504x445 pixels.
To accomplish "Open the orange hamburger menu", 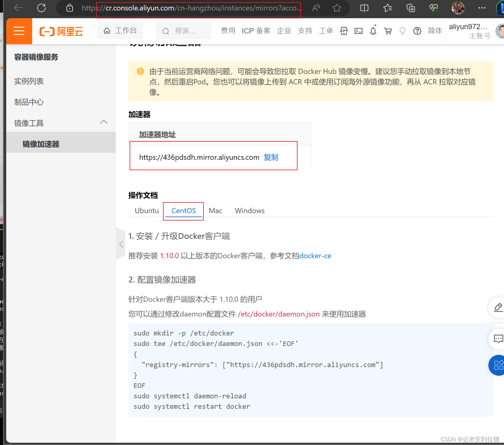I will [19, 31].
